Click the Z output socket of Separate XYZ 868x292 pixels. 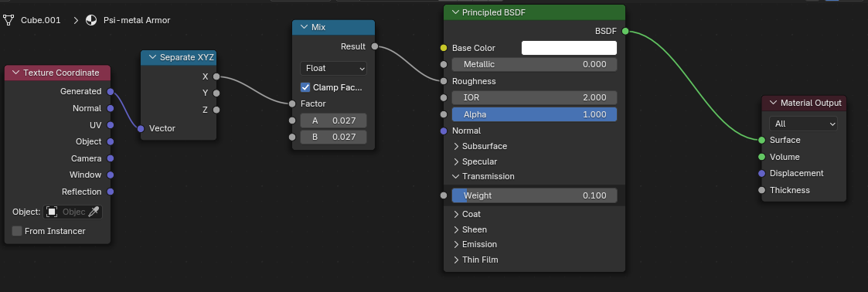[216, 110]
